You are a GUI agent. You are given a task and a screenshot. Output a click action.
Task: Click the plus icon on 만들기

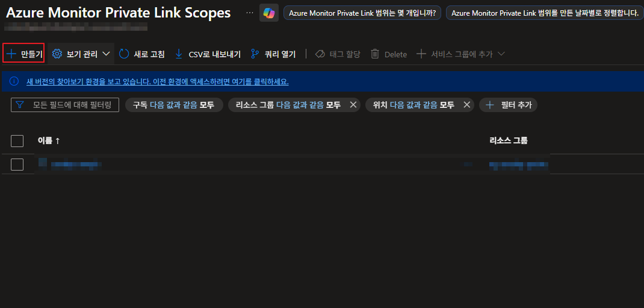click(x=11, y=54)
